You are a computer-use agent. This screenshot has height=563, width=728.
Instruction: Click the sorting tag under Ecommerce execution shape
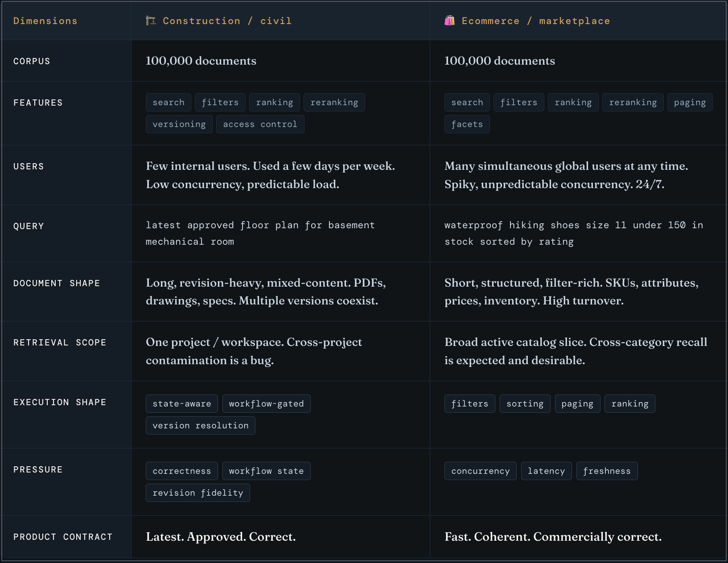pos(525,403)
